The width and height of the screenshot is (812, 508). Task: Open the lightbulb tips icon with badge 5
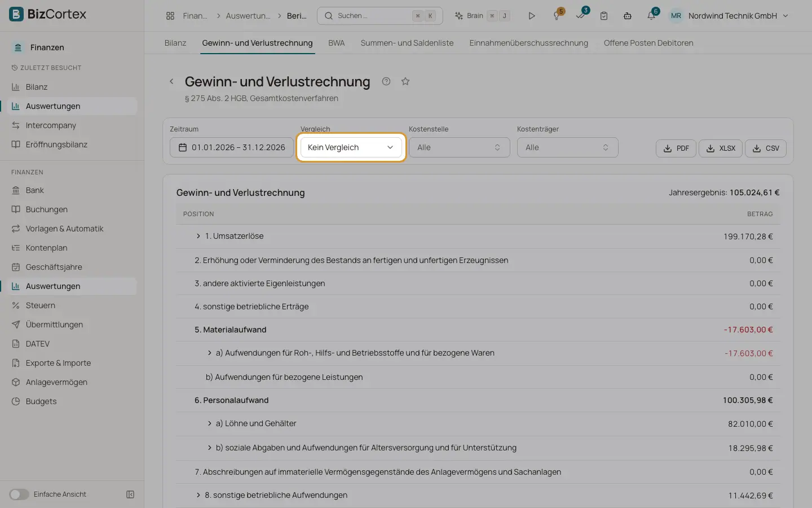557,15
